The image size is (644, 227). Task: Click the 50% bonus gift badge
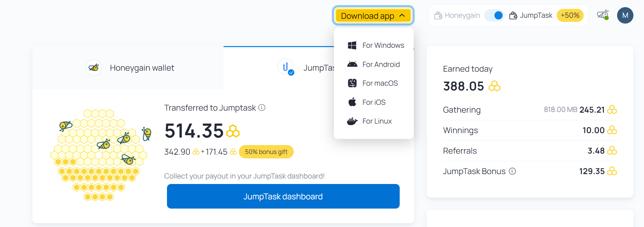click(x=266, y=152)
